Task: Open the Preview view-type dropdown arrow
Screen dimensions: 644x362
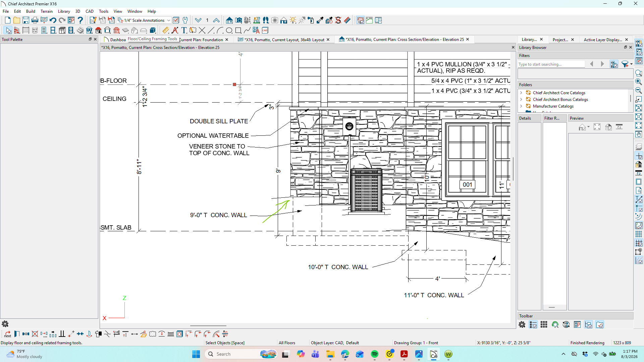Action: [588, 127]
